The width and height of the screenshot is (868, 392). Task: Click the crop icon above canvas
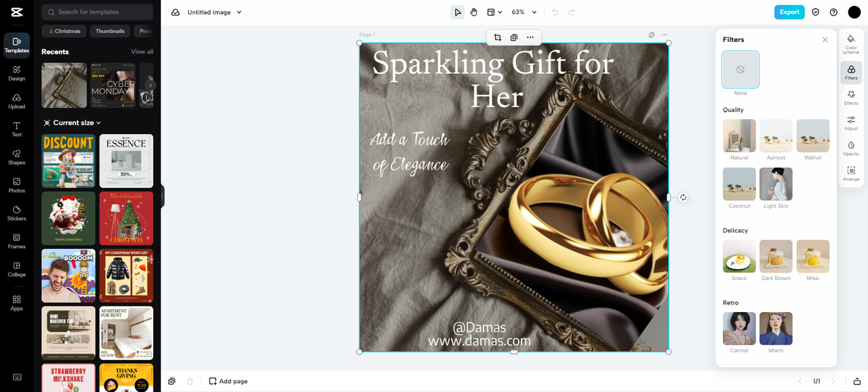[498, 37]
